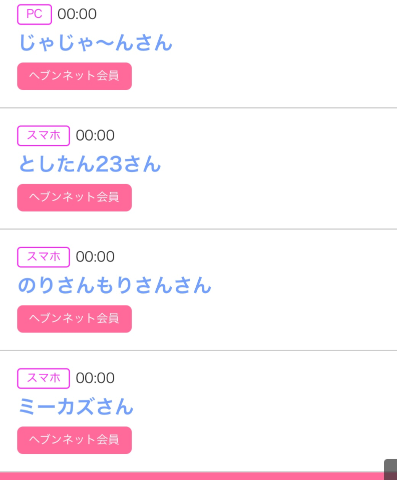
Task: Click the divider line below じゃじゃ〜んさん entry
Action: click(198, 108)
